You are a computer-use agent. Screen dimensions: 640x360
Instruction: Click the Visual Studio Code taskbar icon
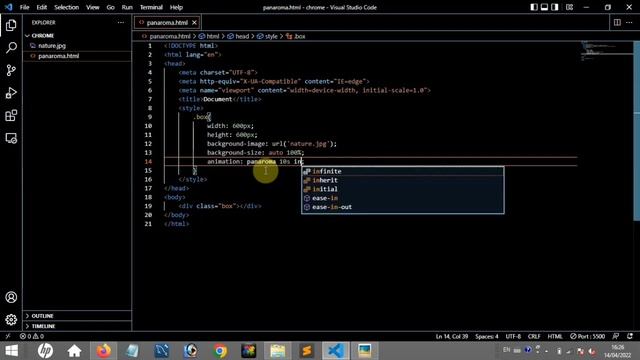click(336, 351)
